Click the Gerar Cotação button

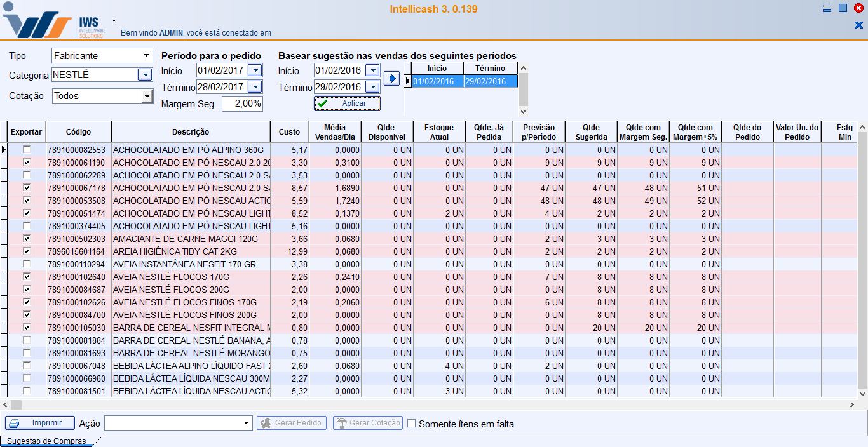368,423
